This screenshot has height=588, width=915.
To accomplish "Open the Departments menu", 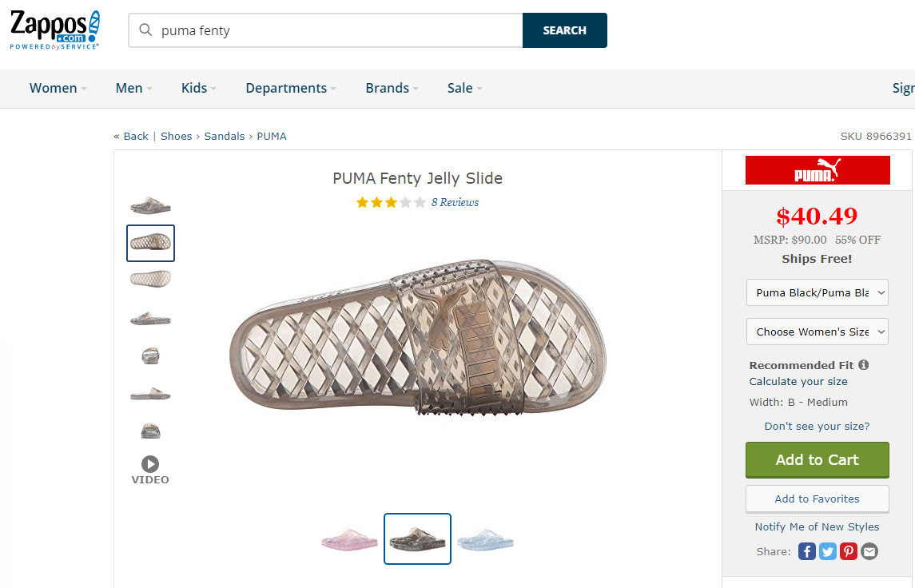I will (290, 89).
